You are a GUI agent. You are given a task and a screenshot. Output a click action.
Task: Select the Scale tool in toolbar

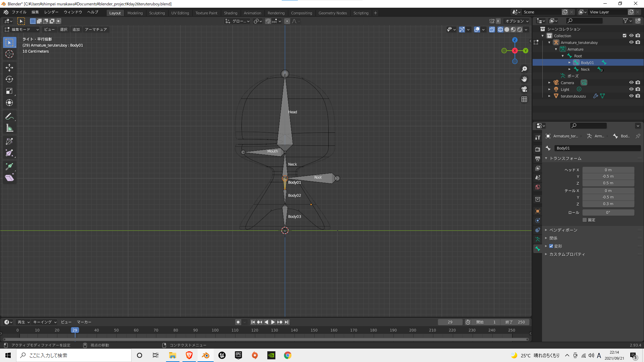pyautogui.click(x=9, y=91)
